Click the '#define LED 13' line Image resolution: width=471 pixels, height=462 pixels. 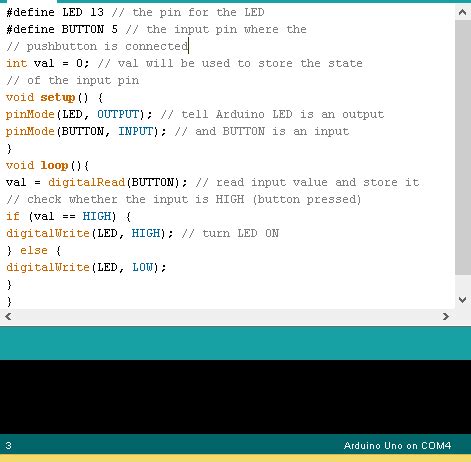[55, 12]
